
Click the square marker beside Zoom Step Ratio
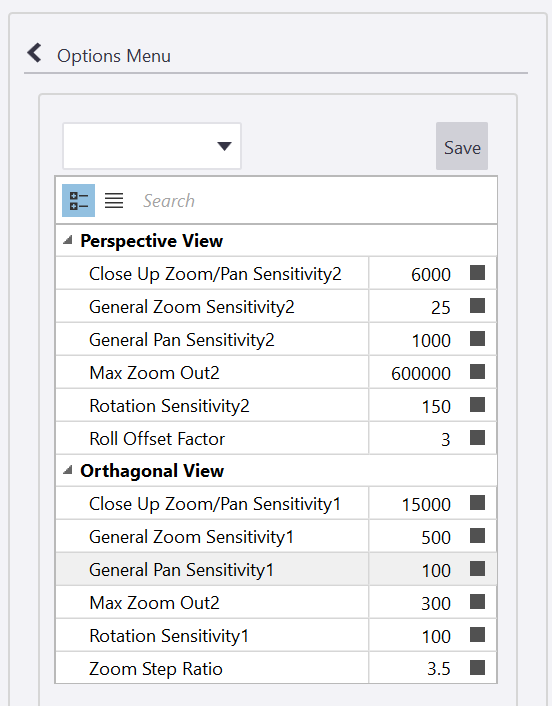pos(477,667)
